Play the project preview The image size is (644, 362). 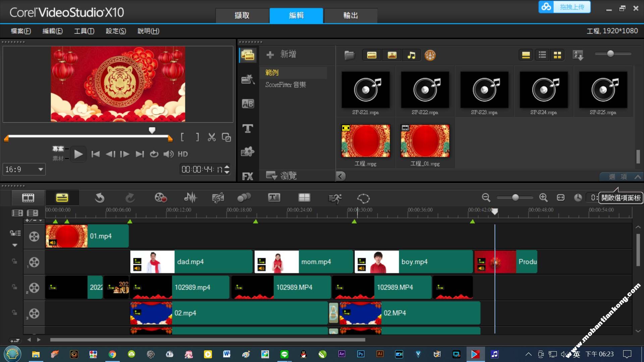[78, 154]
